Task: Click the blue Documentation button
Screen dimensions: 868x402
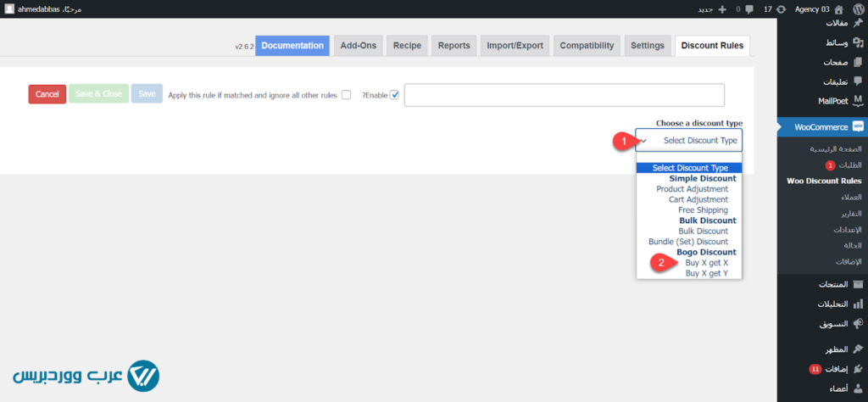Action: coord(292,46)
